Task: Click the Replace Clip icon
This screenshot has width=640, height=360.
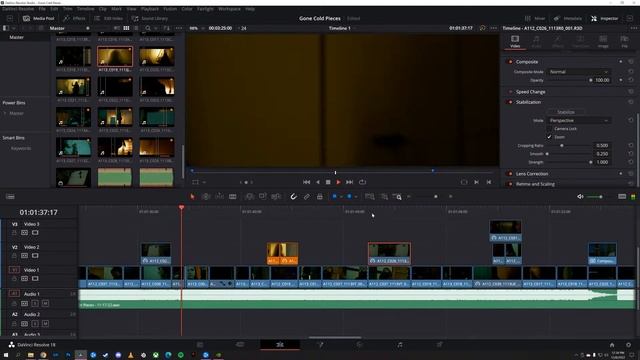Action: coord(276,197)
